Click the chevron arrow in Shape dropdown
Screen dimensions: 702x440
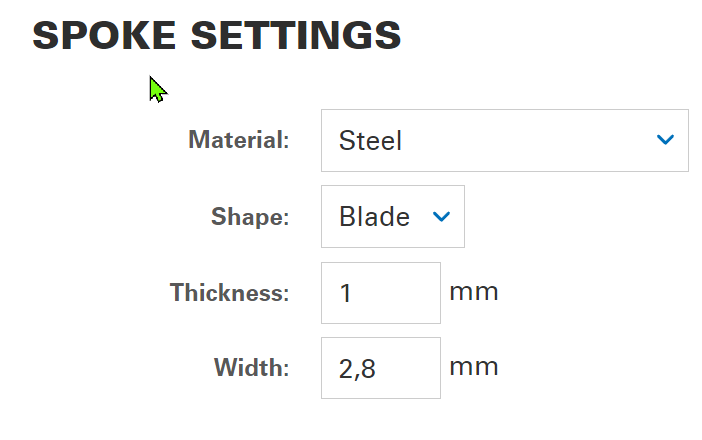(441, 216)
